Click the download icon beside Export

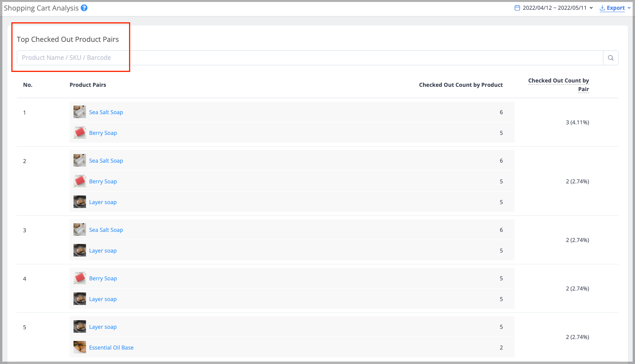coord(602,7)
